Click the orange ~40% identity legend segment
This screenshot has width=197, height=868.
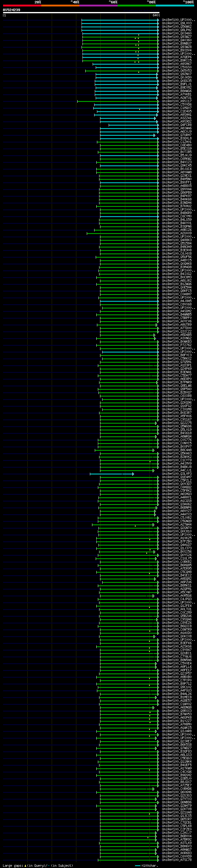60,6
